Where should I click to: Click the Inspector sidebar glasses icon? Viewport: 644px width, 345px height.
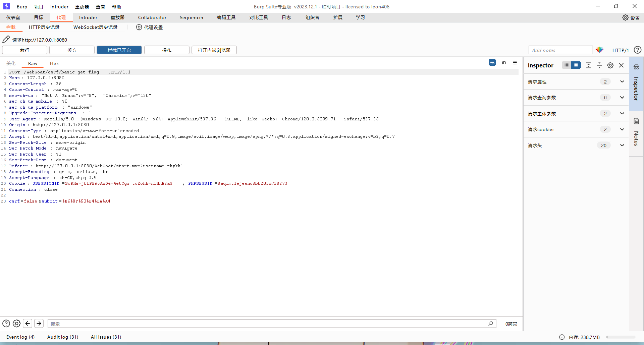tap(636, 67)
